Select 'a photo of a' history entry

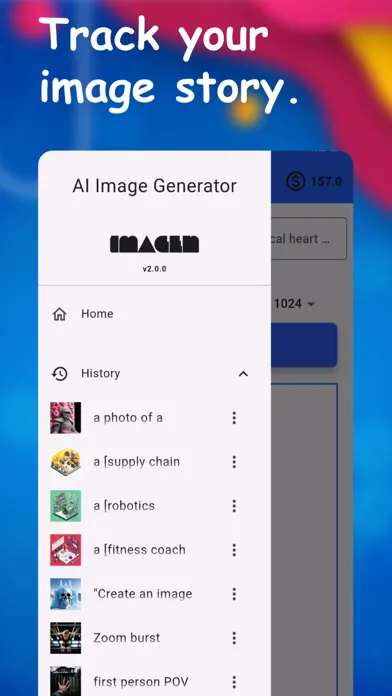coord(128,418)
